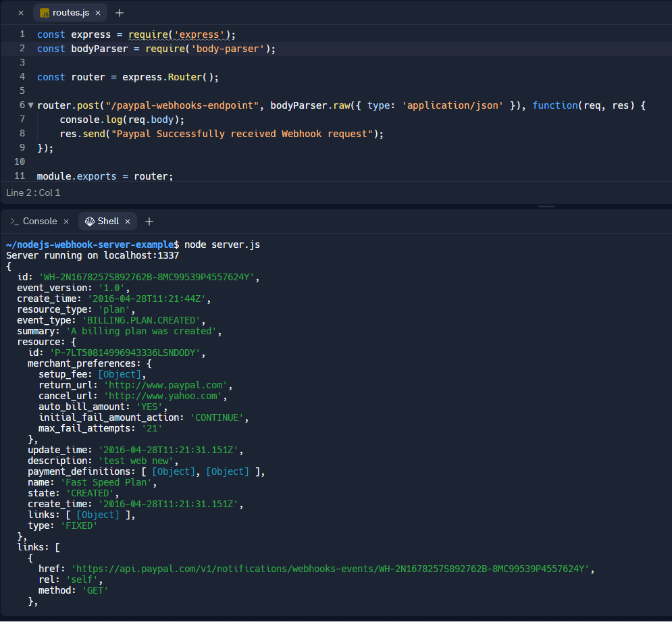Click summary 'A billing plan was created'
Screen dimensions: 672x622
[x=141, y=331]
